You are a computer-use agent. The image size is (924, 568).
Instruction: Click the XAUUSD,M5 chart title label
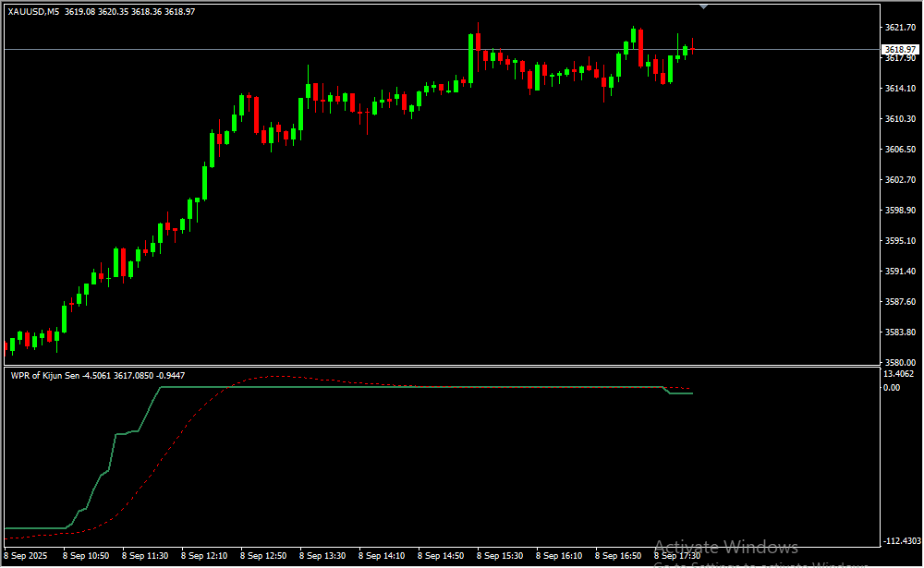[x=35, y=11]
